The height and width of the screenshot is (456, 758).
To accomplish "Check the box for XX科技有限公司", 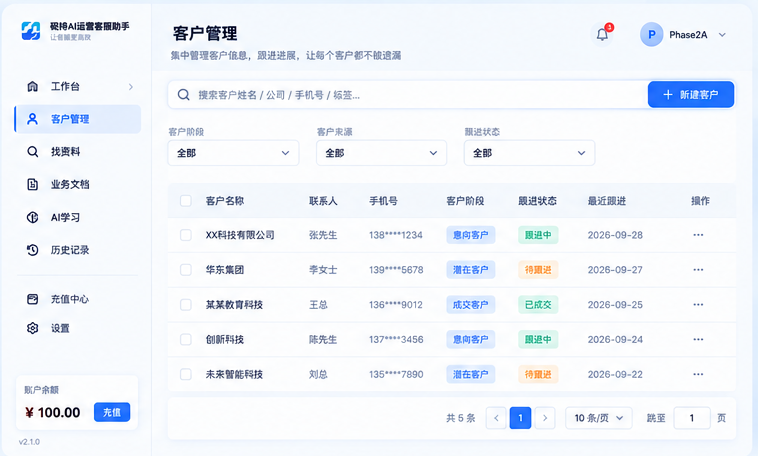I will tap(186, 235).
